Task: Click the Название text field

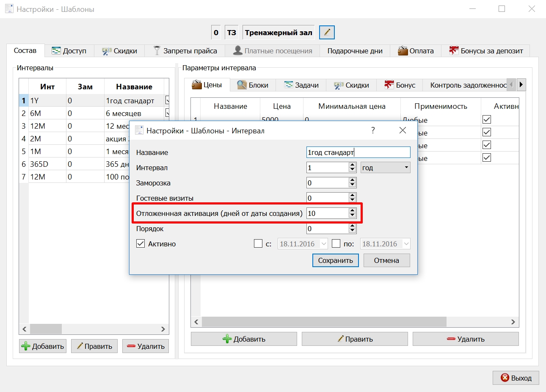Action: coord(358,152)
